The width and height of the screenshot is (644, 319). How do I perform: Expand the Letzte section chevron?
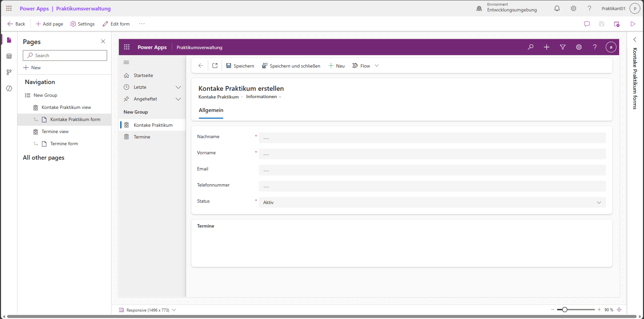(x=178, y=87)
